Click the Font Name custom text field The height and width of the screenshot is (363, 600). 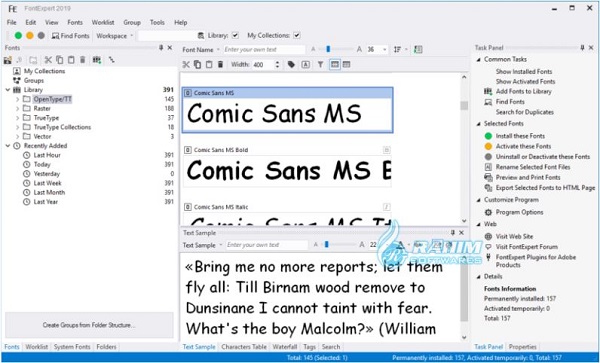tap(264, 50)
